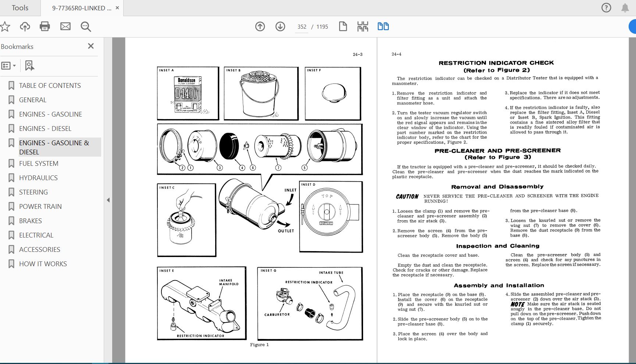Image resolution: width=636 pixels, height=364 pixels.
Task: Print the document using the printer icon
Action: click(45, 26)
